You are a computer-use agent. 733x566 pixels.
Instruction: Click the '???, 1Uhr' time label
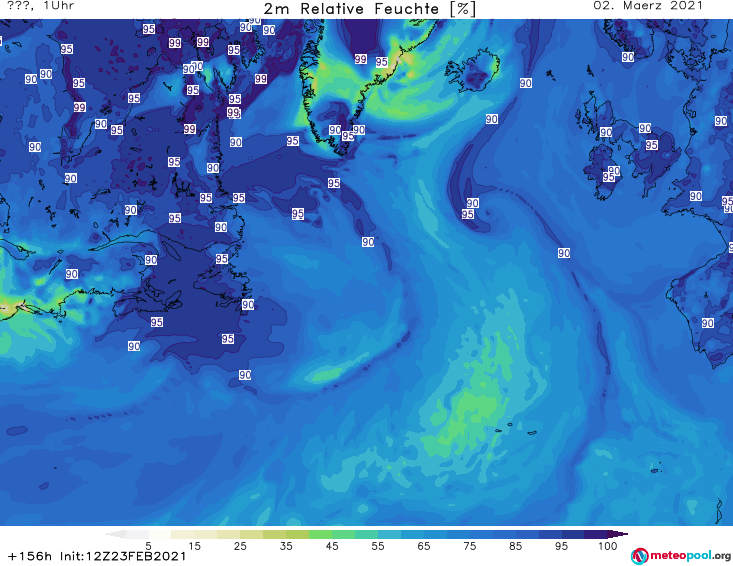[x=41, y=6]
